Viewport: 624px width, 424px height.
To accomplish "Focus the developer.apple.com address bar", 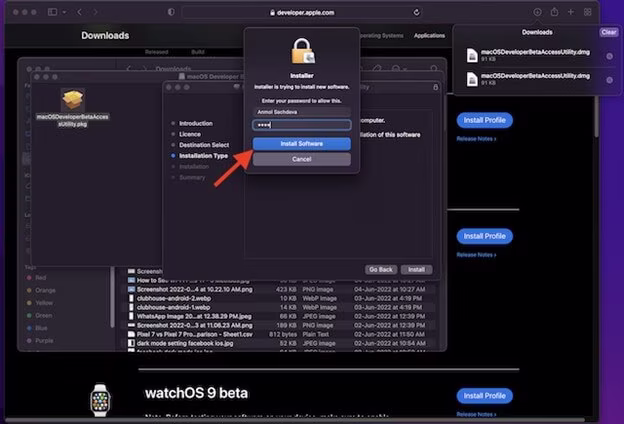I will (x=302, y=12).
